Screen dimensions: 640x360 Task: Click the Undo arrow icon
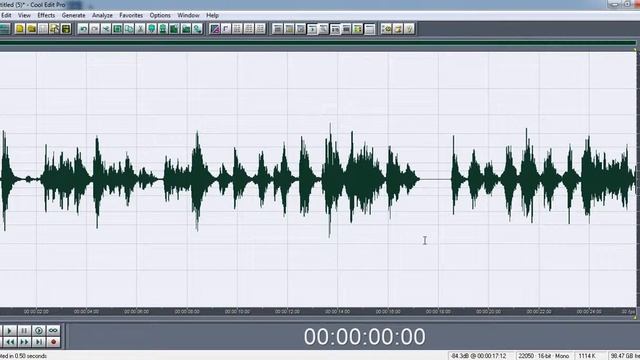[x=83, y=29]
